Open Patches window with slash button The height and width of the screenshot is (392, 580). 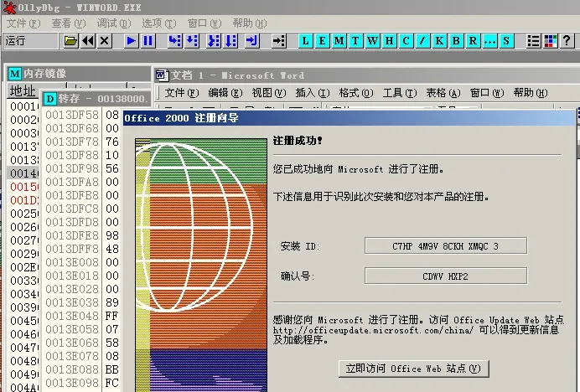pyautogui.click(x=422, y=41)
